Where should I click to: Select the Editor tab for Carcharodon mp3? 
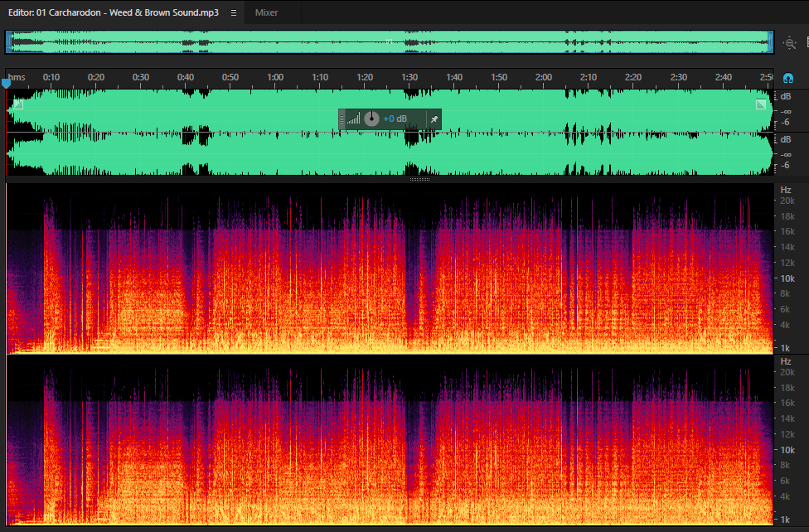pyautogui.click(x=114, y=12)
